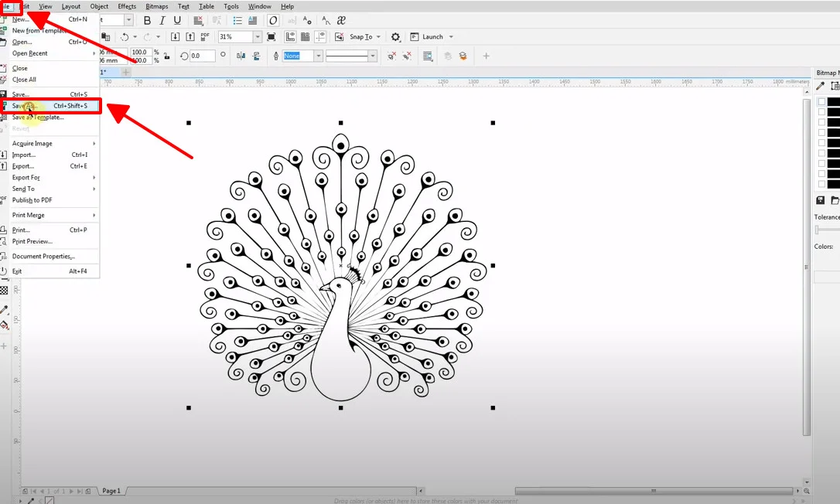Click the interactive OpenType 'O' icon
The width and height of the screenshot is (840, 504).
[273, 20]
